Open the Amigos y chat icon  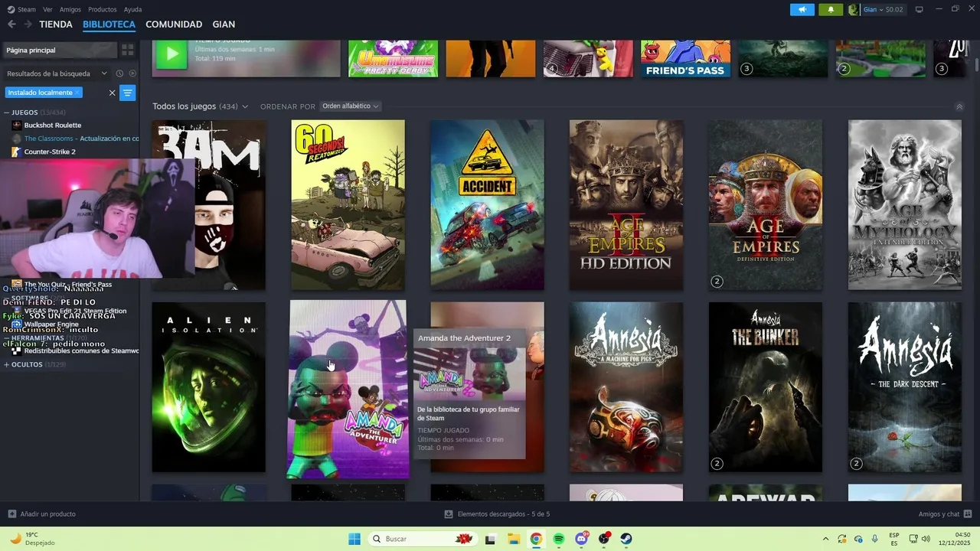[x=968, y=514]
